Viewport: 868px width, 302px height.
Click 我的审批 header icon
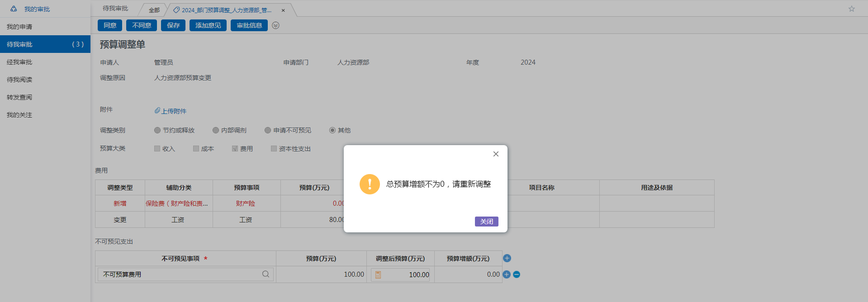tap(14, 9)
